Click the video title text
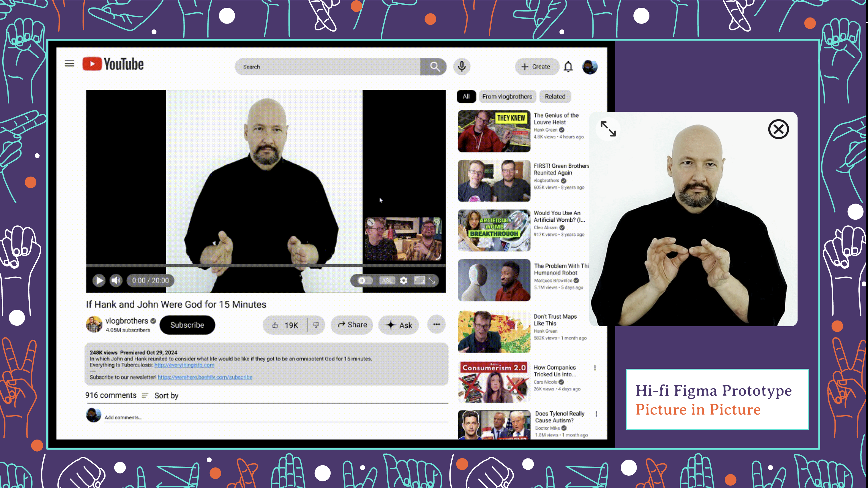 coord(176,304)
